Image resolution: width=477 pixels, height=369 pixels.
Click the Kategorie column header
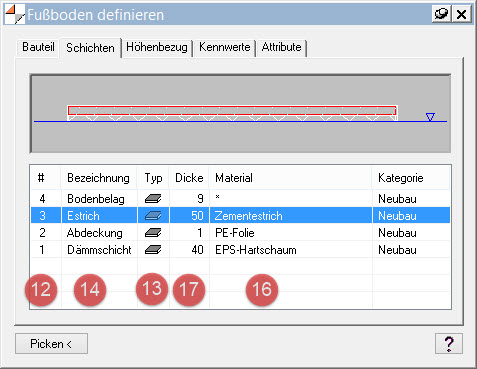pos(411,178)
